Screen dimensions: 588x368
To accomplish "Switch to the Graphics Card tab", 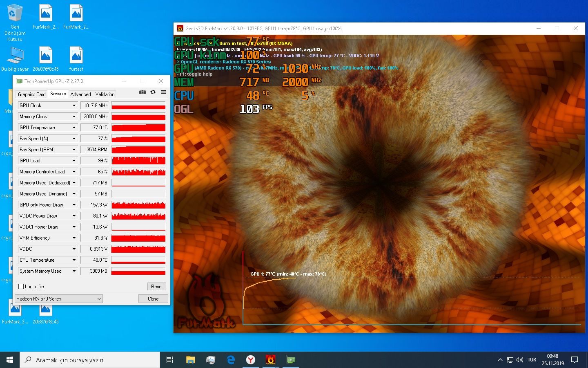I will [x=32, y=94].
